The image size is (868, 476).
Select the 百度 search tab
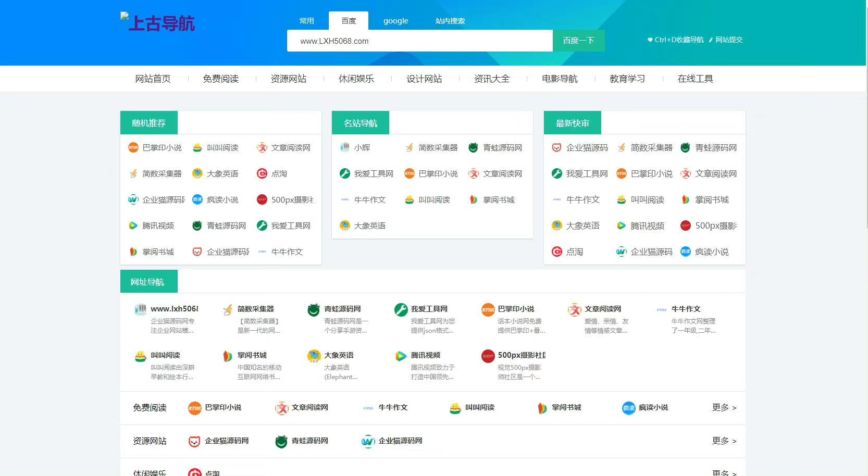pos(349,21)
